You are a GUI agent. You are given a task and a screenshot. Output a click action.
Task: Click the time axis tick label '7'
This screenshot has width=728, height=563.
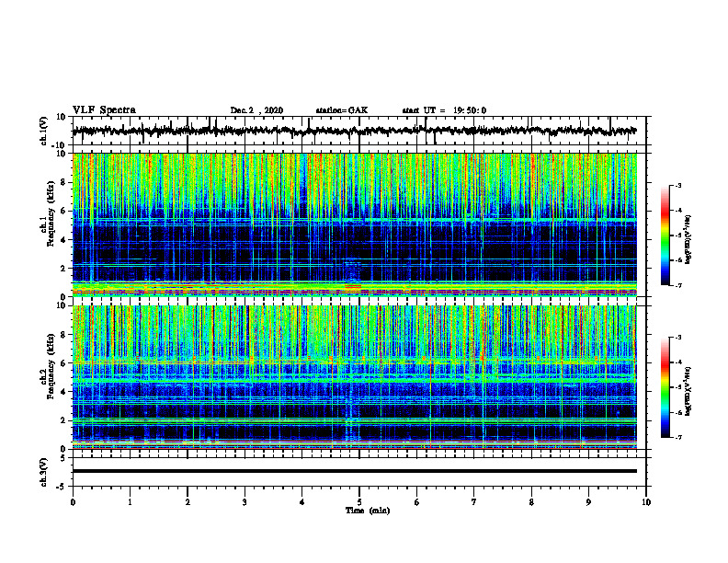tap(474, 502)
